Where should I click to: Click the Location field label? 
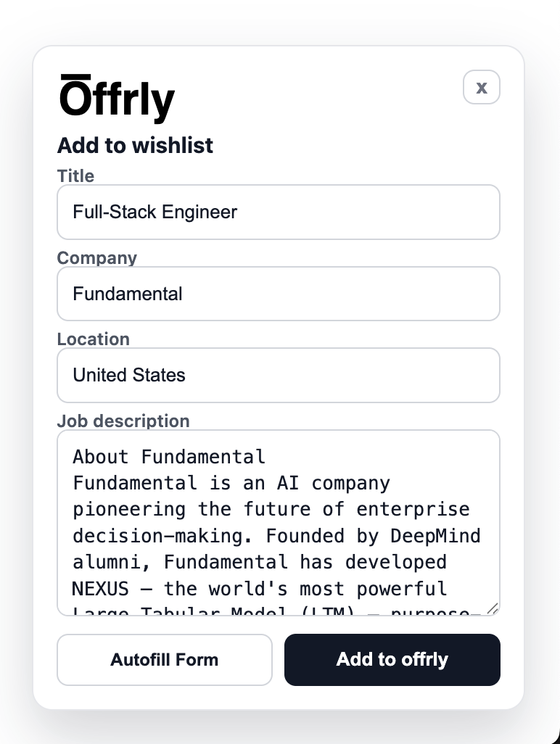coord(94,339)
